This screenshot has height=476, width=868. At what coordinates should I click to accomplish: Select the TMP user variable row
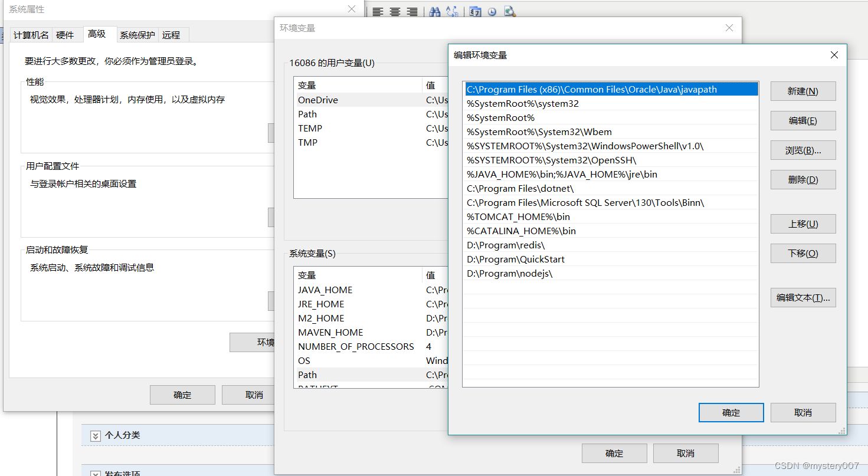tap(371, 142)
